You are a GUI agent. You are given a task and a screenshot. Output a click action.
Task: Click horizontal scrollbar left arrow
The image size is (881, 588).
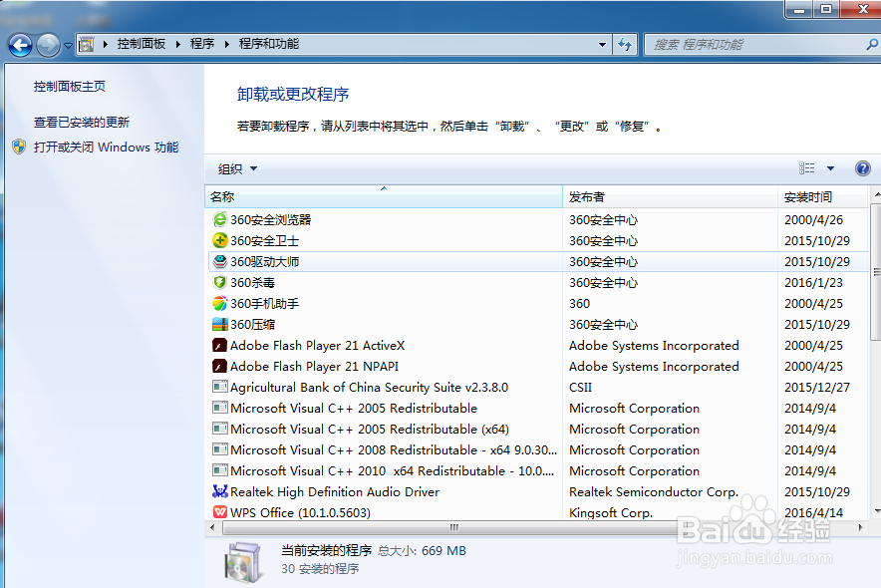click(x=212, y=527)
